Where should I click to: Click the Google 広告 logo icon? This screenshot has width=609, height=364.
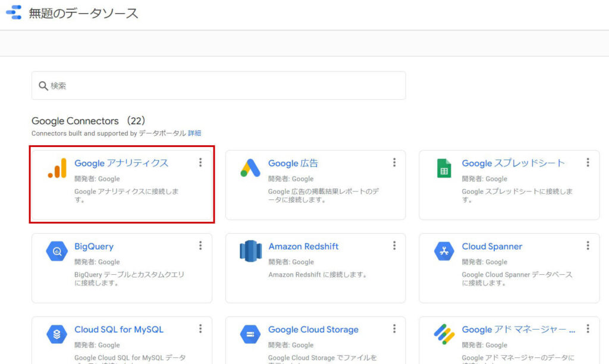pos(250,168)
